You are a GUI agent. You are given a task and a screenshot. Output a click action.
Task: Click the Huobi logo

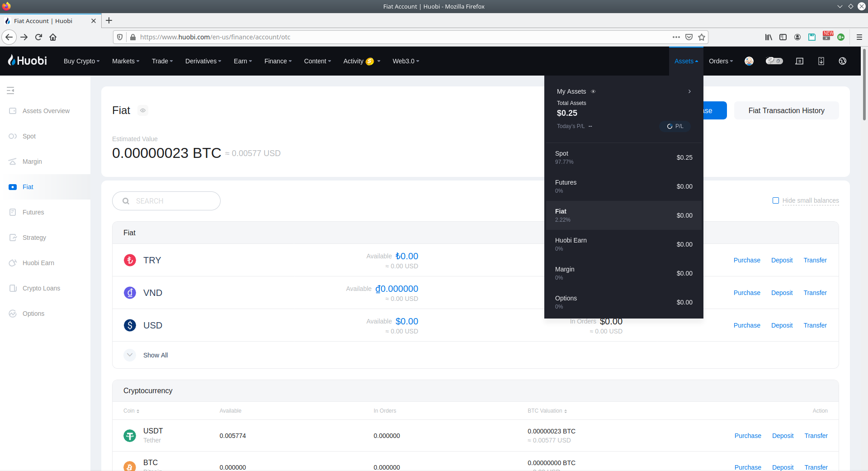(28, 61)
